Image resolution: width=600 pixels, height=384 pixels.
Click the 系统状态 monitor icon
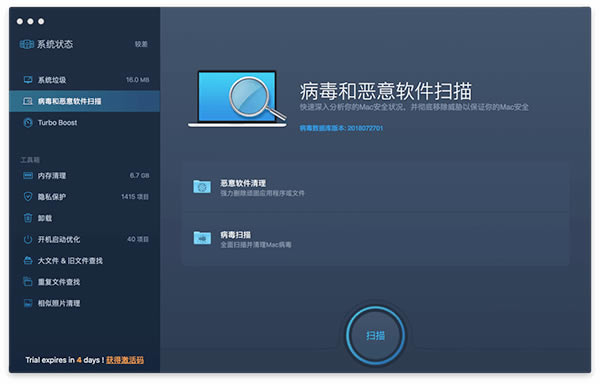(x=27, y=44)
